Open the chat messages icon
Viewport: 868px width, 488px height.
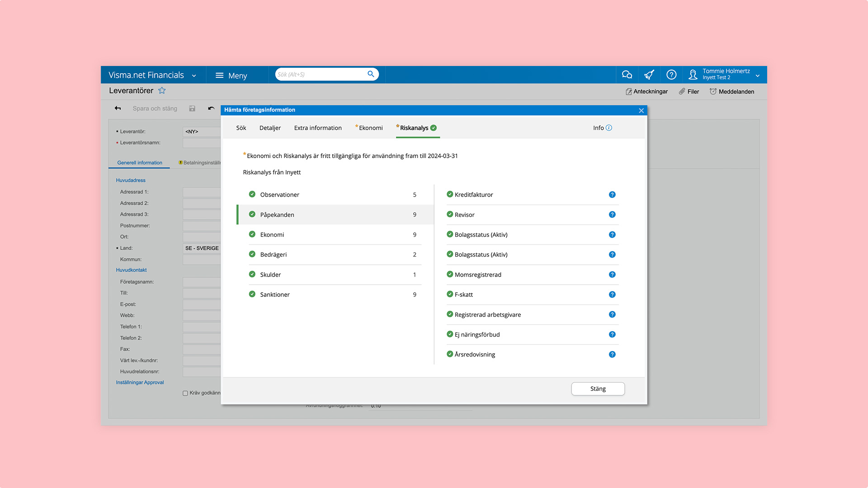[x=627, y=75]
